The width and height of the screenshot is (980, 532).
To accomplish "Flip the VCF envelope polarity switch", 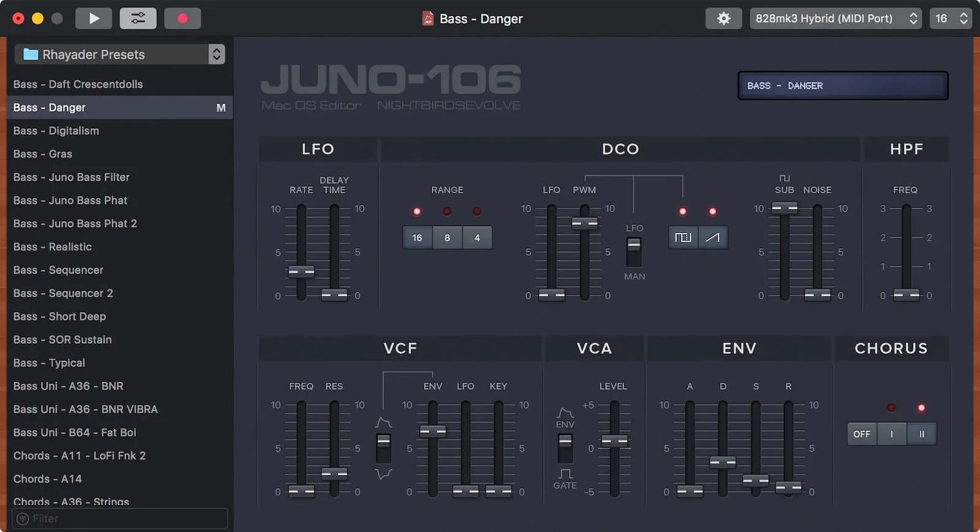I will (383, 448).
